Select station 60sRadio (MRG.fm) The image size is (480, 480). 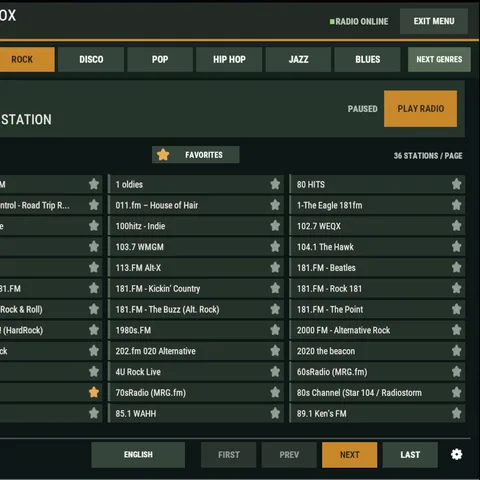377,372
